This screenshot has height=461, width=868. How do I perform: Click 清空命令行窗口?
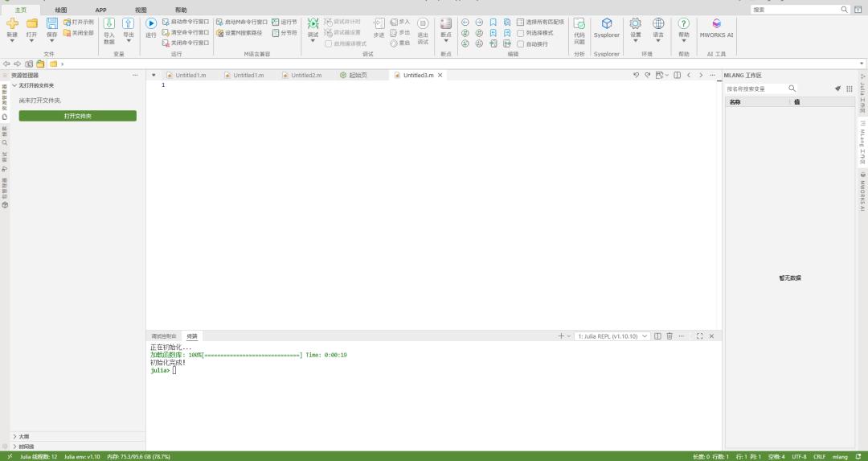186,32
